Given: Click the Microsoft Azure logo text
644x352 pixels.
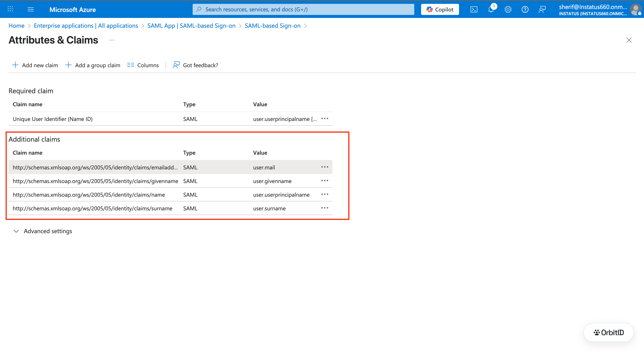Looking at the screenshot, I should (72, 10).
